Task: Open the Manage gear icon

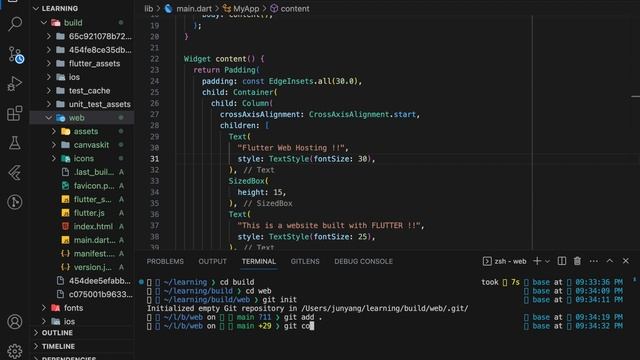Action: pyautogui.click(x=15, y=351)
